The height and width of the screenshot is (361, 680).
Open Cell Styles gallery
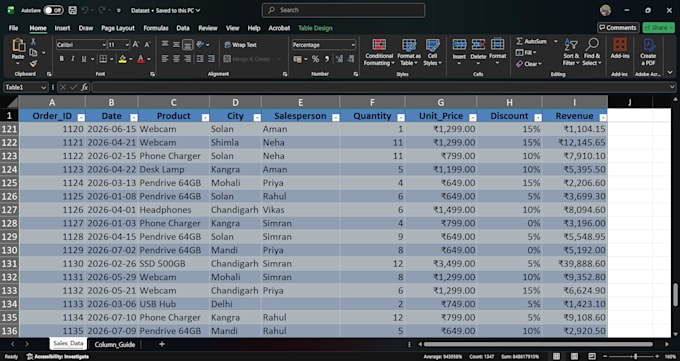click(432, 52)
